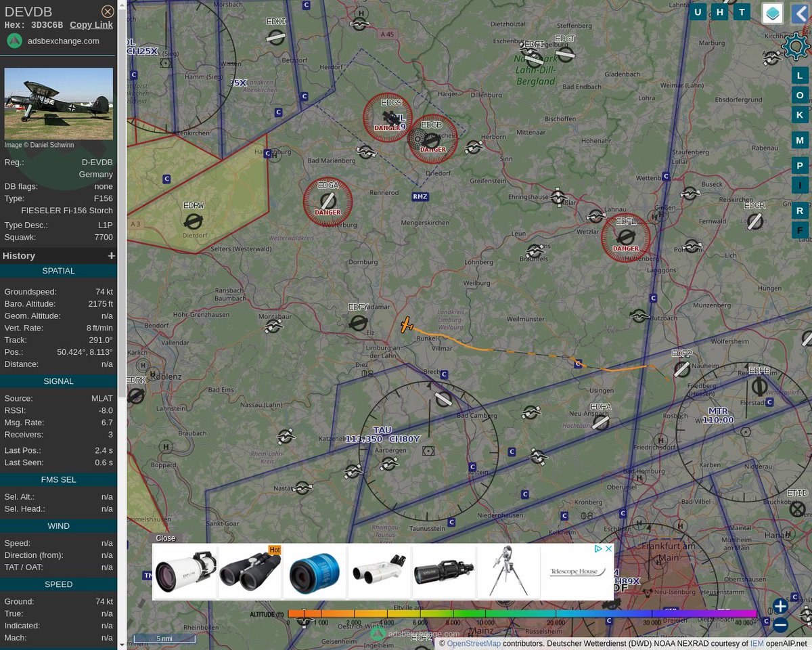Click the blue back arrow sidebar toggle
The height and width of the screenshot is (650, 812).
point(800,13)
